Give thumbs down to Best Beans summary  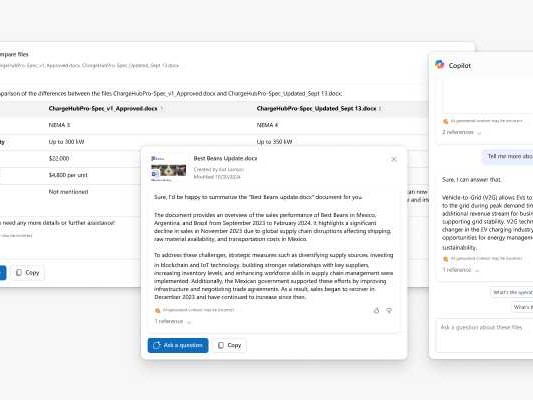pos(389,310)
